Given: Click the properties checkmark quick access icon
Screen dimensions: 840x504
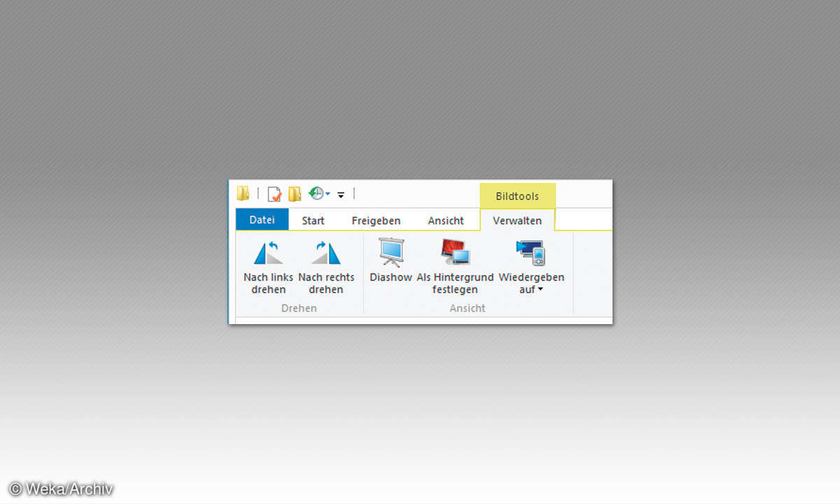Looking at the screenshot, I should pos(274,194).
